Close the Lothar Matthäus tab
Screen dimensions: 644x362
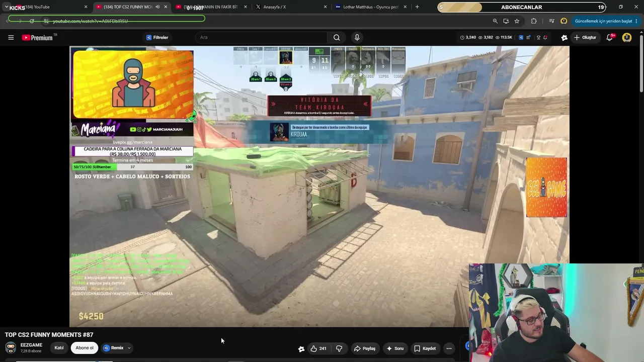tap(405, 7)
